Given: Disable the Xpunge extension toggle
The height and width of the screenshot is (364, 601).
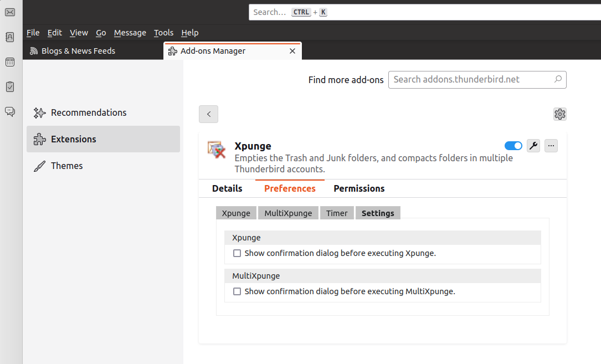Looking at the screenshot, I should [513, 146].
